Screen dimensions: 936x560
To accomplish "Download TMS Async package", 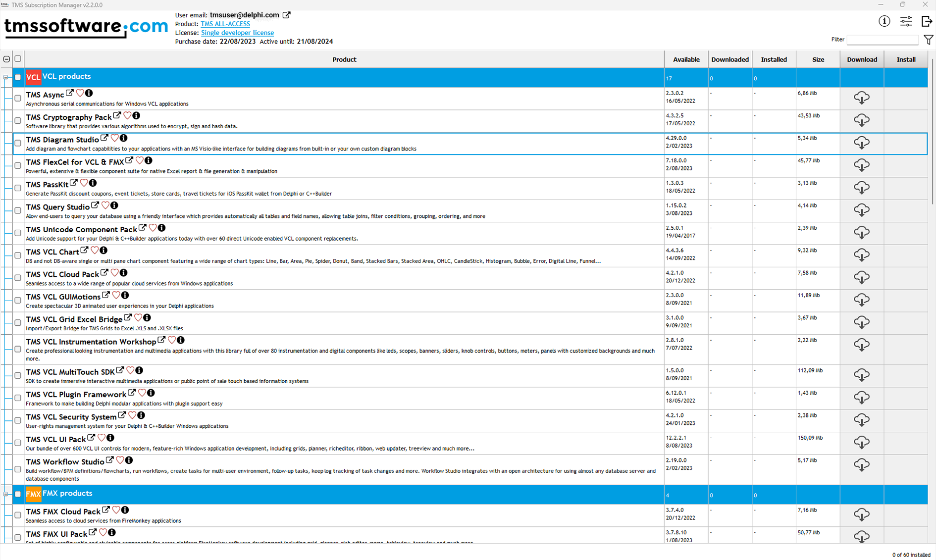I will [x=862, y=98].
